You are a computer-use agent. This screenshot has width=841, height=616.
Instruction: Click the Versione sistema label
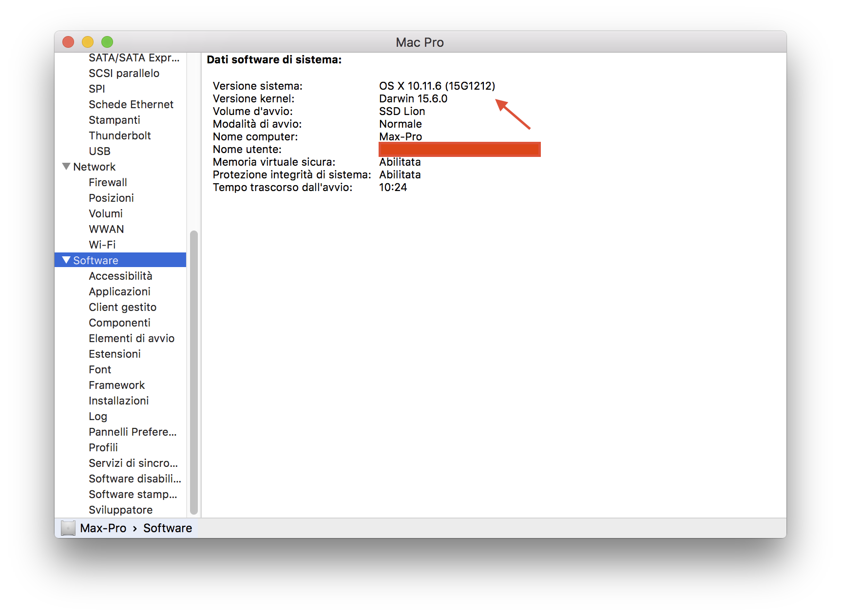tap(257, 86)
